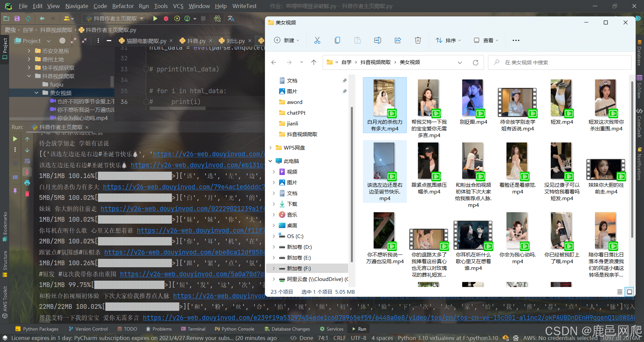Collapse 此电脑 in Explorer navigation pane
The height and width of the screenshot is (342, 644).
pos(270,161)
